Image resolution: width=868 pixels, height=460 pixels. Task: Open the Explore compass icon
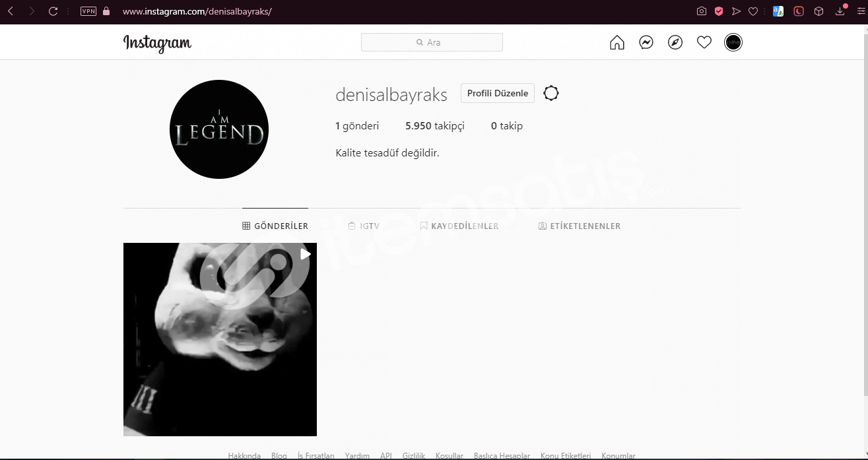tap(675, 42)
